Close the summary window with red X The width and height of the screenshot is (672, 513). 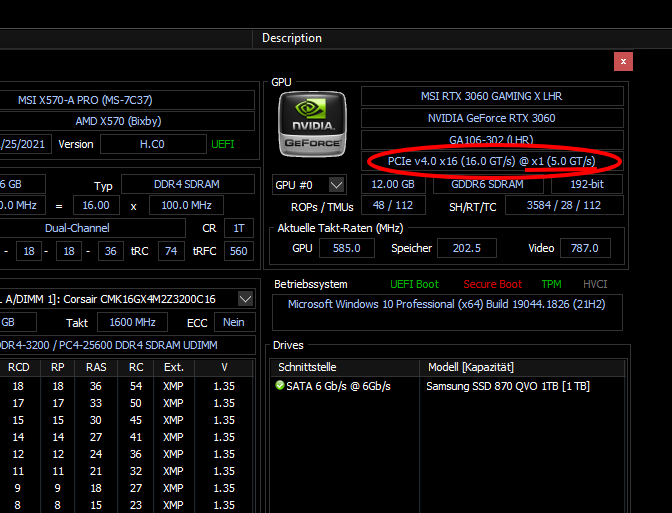(623, 61)
